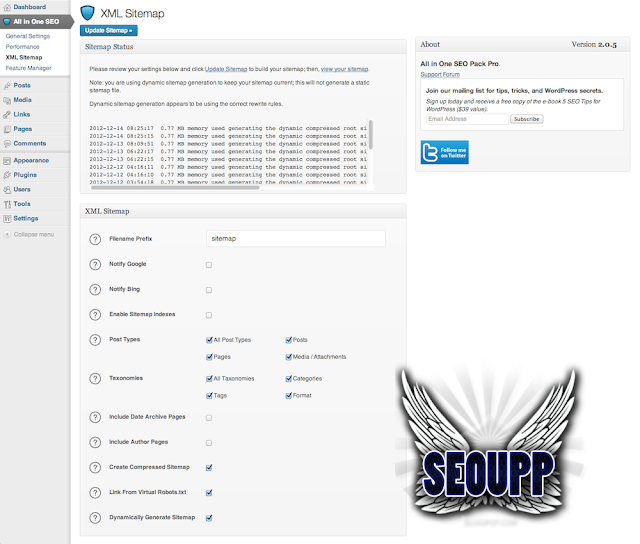Click the Collapse menu label

[34, 235]
